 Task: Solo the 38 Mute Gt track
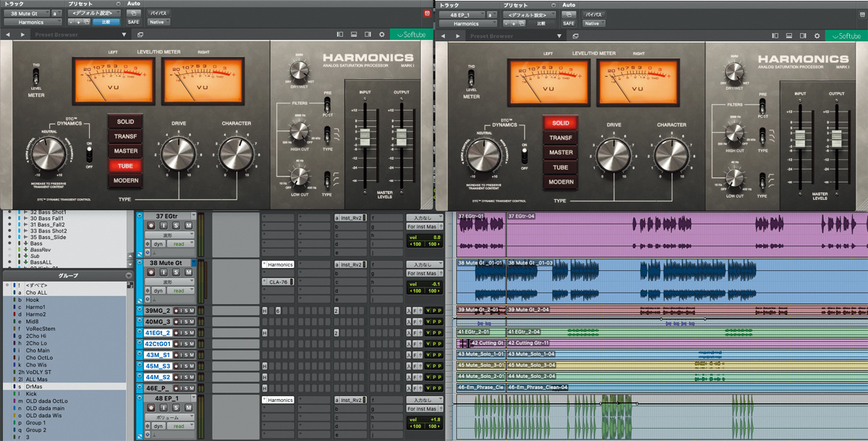tap(176, 273)
